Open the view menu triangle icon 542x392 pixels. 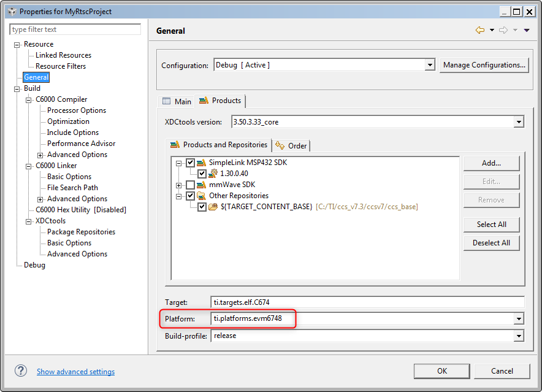click(527, 31)
